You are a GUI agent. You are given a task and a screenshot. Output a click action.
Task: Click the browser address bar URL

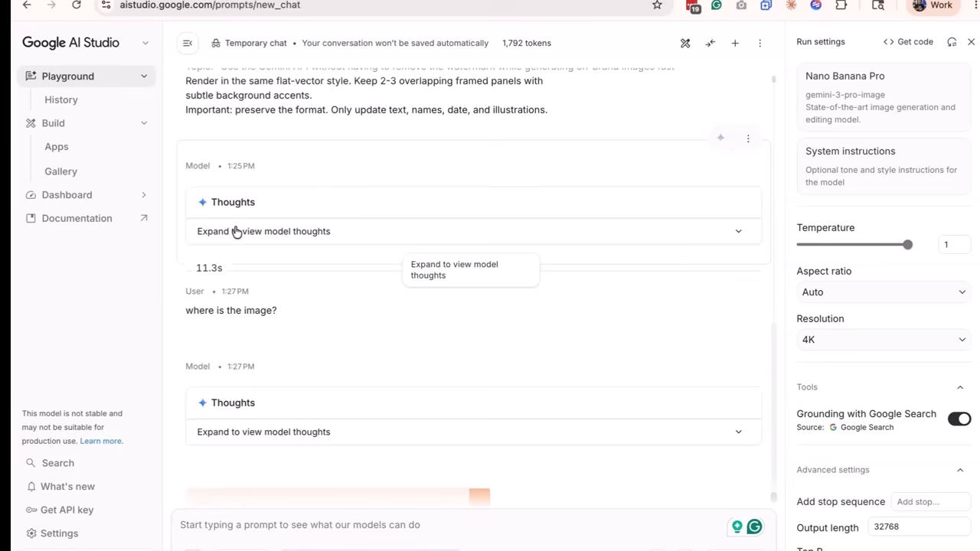[x=210, y=5]
